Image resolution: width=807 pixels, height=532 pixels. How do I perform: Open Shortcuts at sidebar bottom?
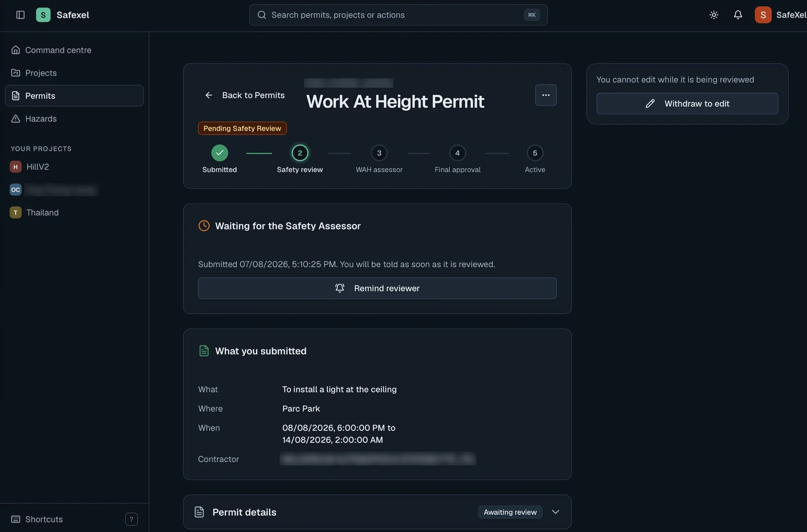tap(44, 519)
